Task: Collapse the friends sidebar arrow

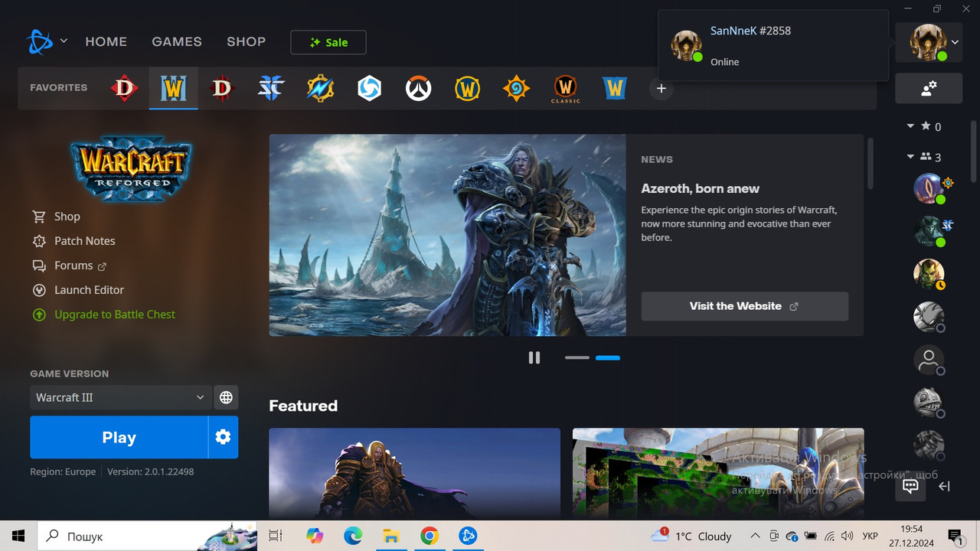Action: 944,486
